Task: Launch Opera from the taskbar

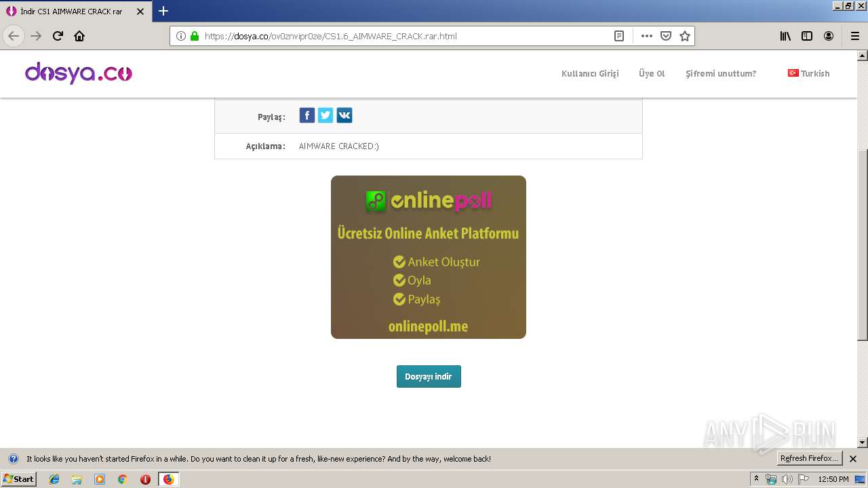Action: [x=145, y=479]
